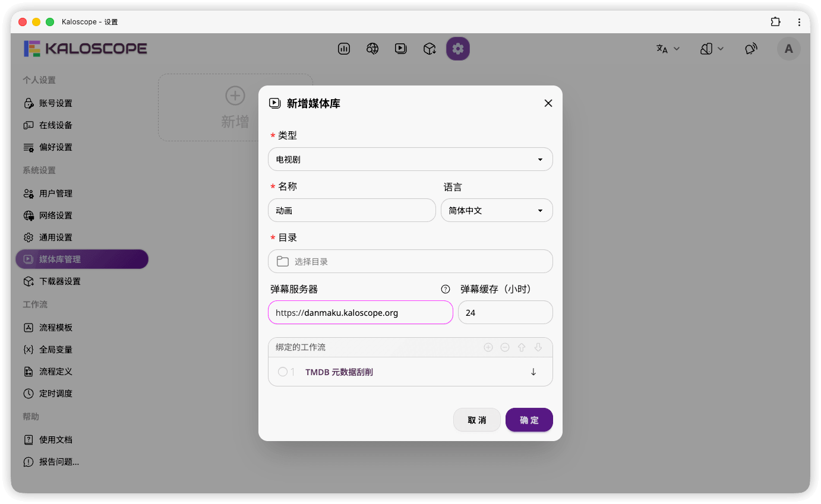Open 在线设备 in sidebar

82,125
